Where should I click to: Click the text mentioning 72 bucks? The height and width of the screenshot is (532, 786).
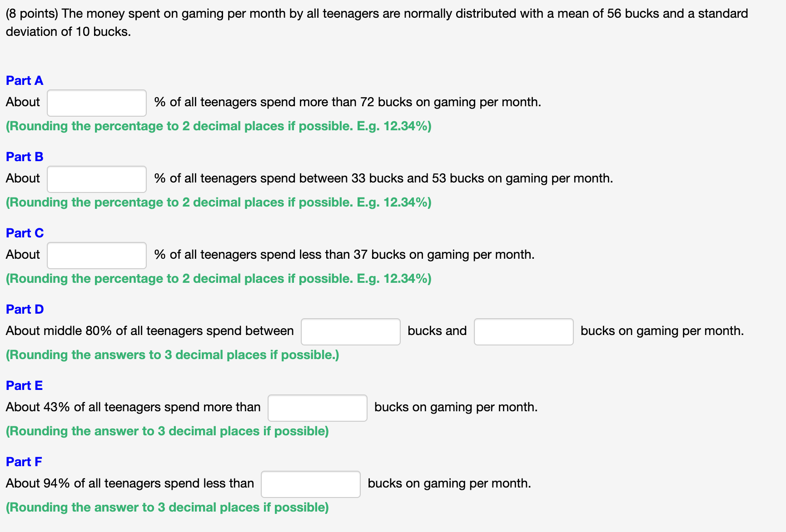point(348,103)
